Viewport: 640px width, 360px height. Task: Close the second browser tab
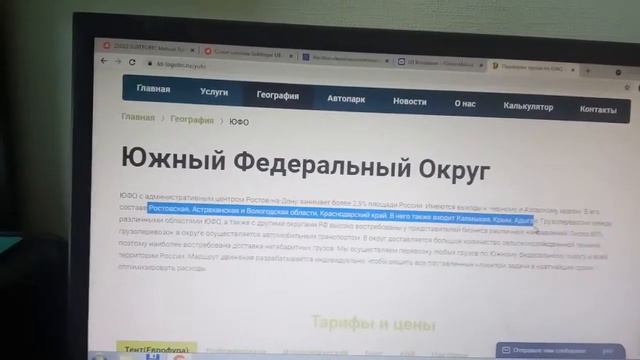click(291, 56)
